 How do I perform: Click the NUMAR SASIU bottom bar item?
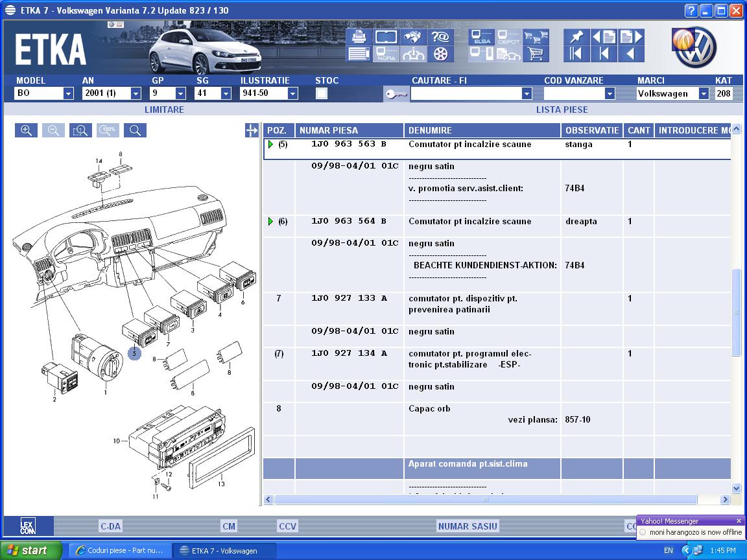(x=468, y=526)
